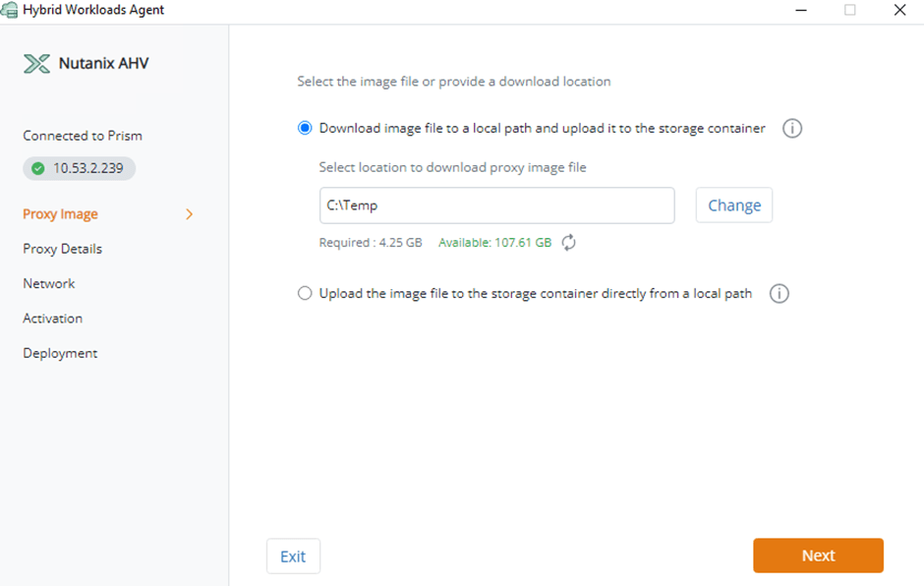
Task: Maximize the Hybrid Workloads Agent window
Action: pyautogui.click(x=850, y=10)
